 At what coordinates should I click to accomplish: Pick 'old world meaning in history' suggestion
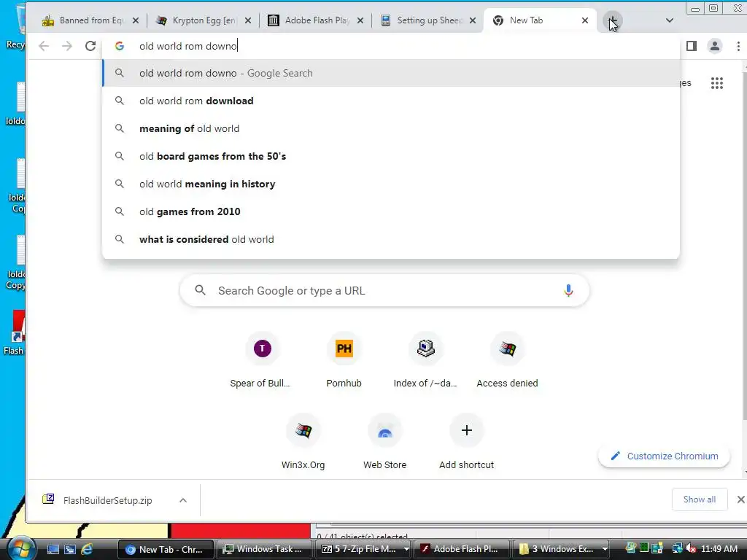pyautogui.click(x=391, y=184)
